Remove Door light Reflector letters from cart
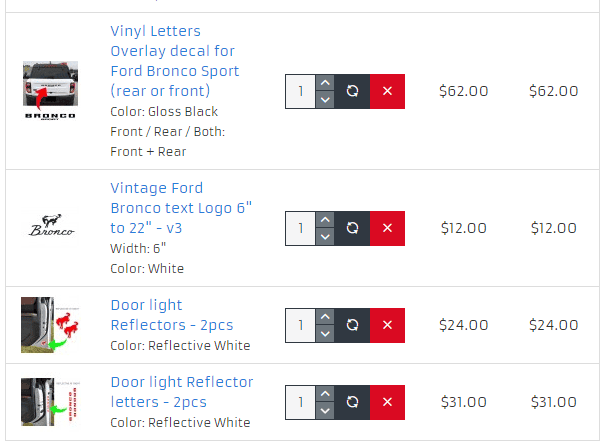Image resolution: width=600 pixels, height=444 pixels. click(x=387, y=402)
